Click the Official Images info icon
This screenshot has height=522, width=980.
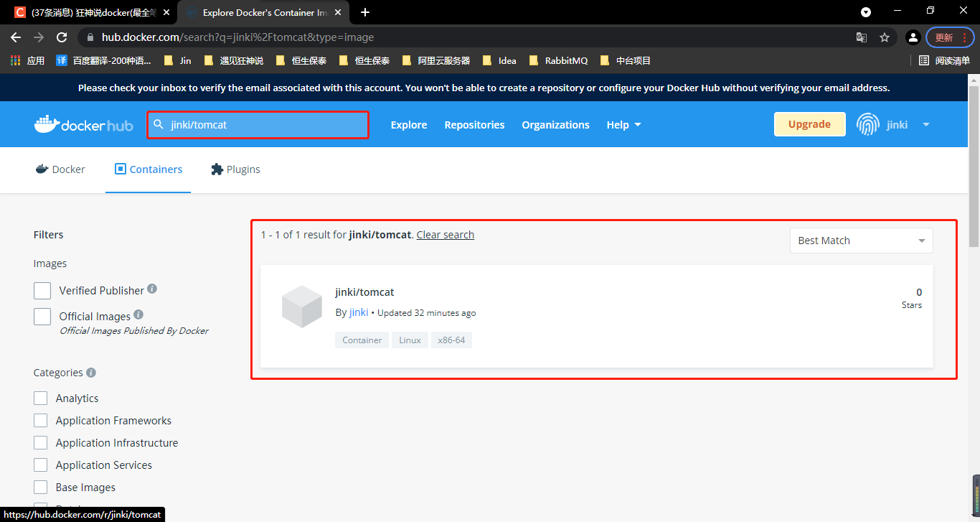(138, 314)
